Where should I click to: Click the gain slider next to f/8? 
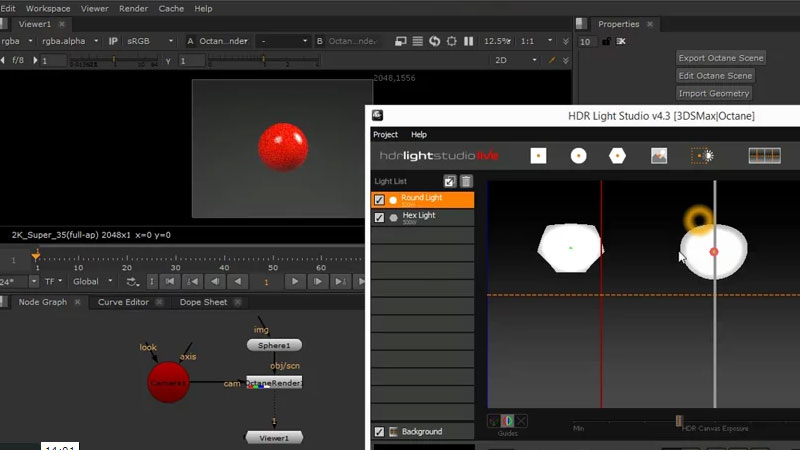(114, 60)
